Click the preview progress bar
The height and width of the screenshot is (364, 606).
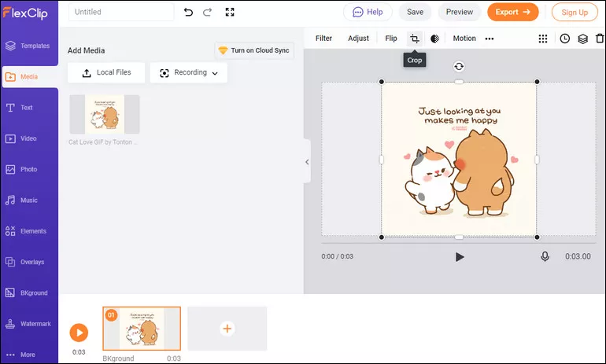point(458,243)
